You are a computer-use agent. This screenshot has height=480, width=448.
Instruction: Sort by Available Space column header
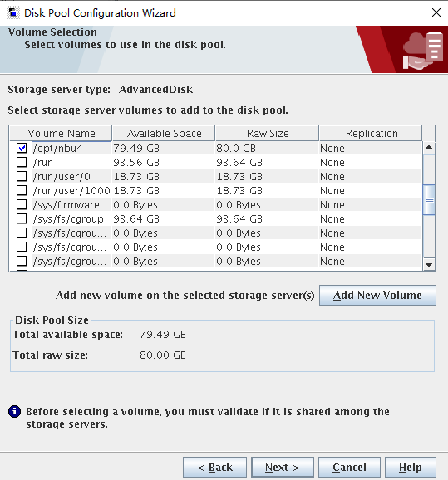click(x=164, y=133)
